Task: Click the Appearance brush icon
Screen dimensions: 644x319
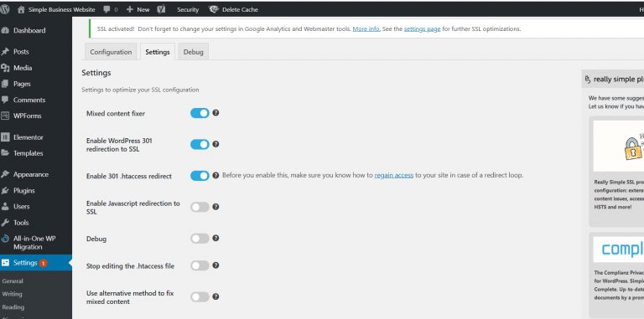Action: (x=5, y=174)
